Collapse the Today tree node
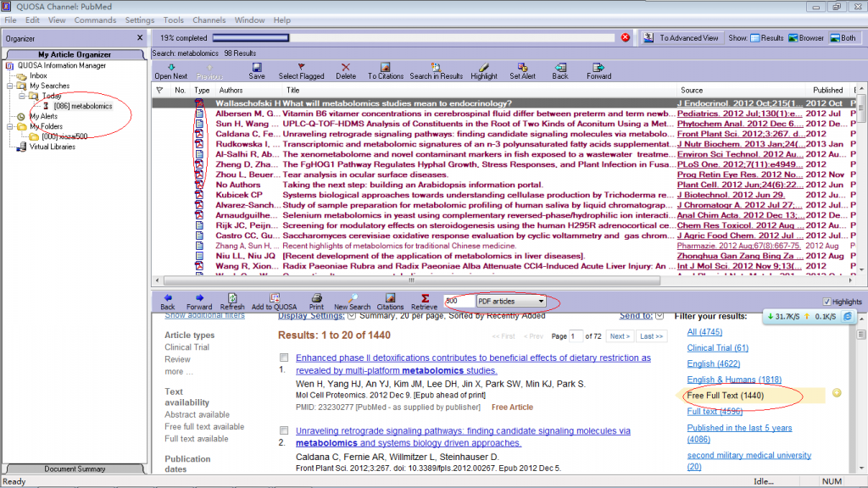The image size is (868, 488). [22, 96]
